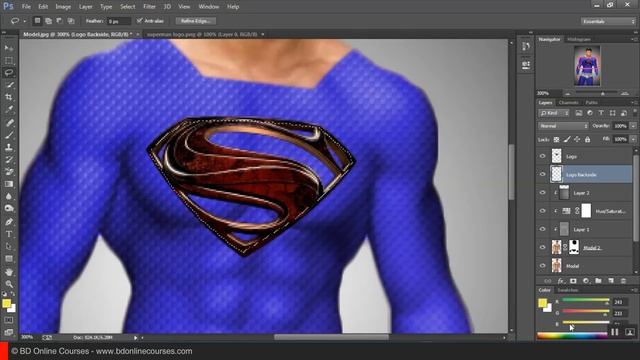Open the Opacity slider dropdown arrow

[633, 126]
